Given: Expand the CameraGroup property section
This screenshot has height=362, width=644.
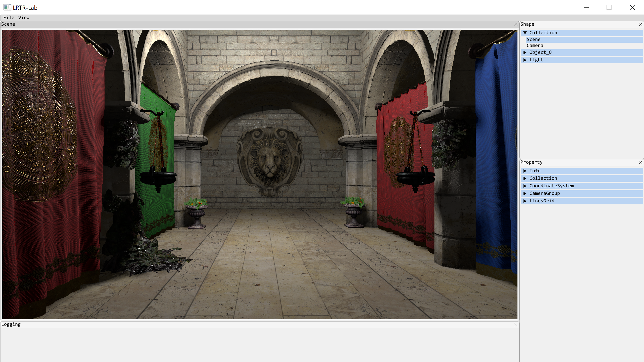Looking at the screenshot, I should tap(525, 193).
